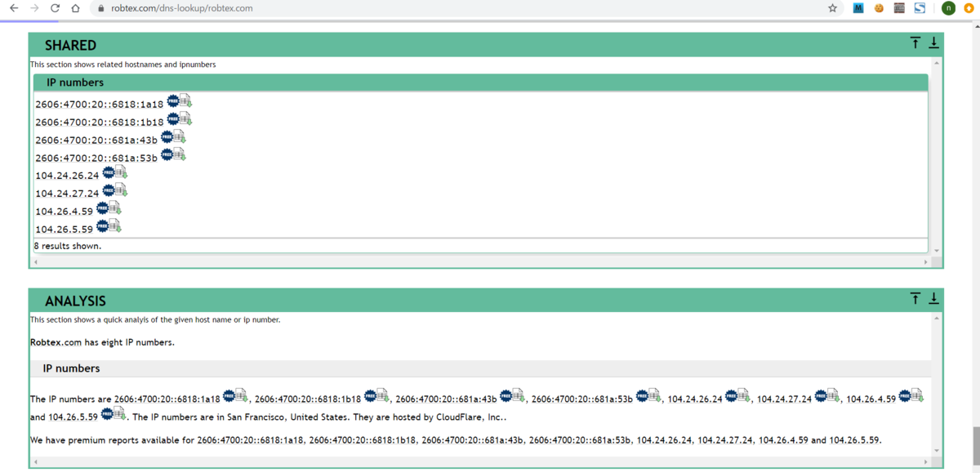Click the green n extension icon

[x=947, y=8]
